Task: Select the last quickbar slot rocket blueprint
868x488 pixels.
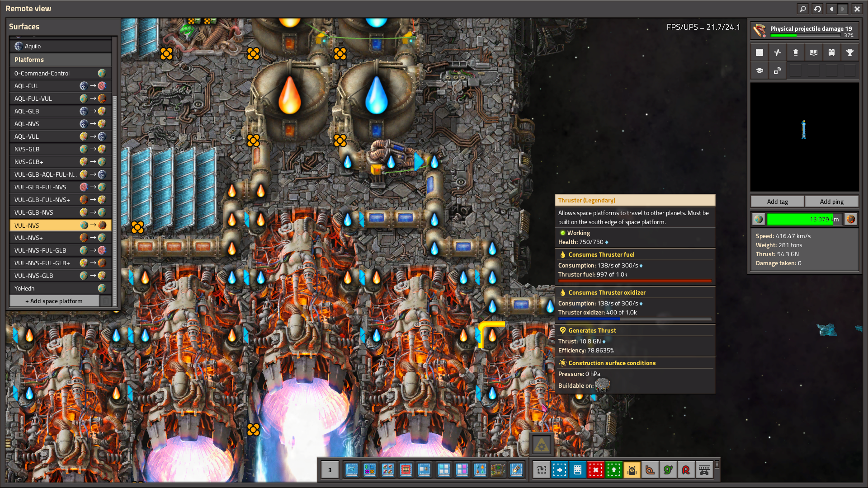Action: [516, 470]
